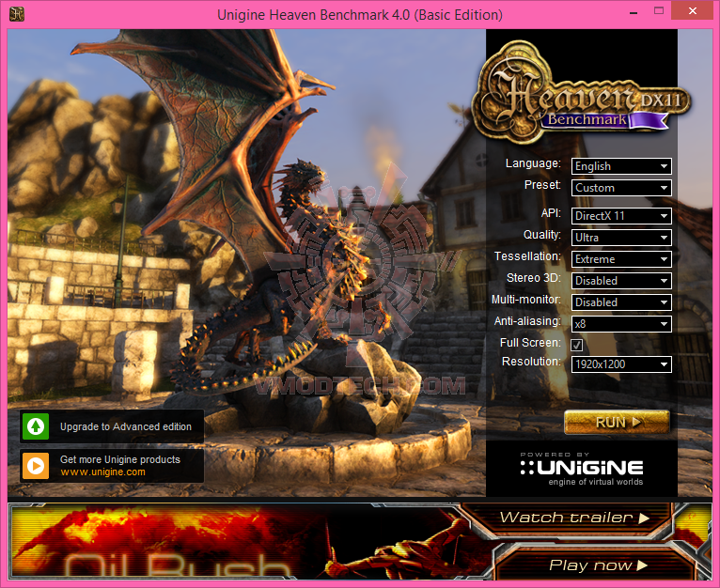
Task: Click the Heaven app icon in title bar
Action: tap(17, 14)
